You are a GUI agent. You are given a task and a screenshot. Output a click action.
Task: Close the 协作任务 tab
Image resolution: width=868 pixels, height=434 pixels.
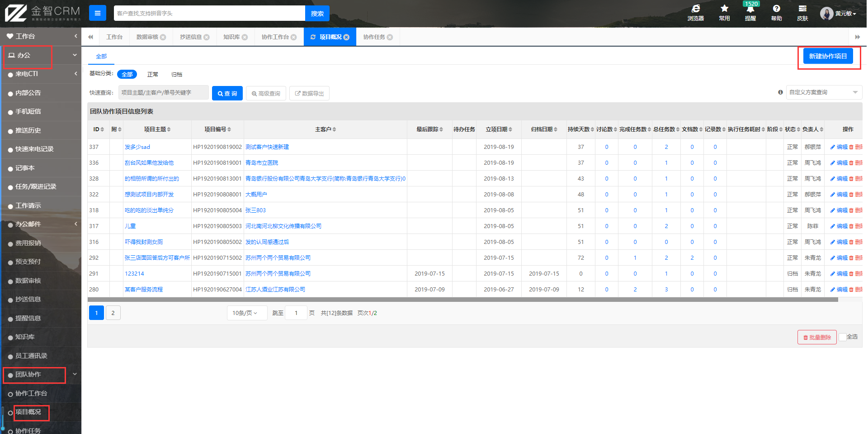pyautogui.click(x=390, y=37)
